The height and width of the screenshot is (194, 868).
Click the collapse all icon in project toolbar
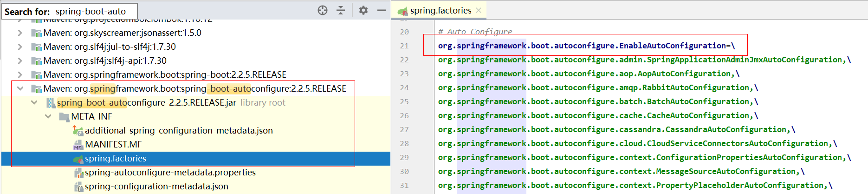341,10
